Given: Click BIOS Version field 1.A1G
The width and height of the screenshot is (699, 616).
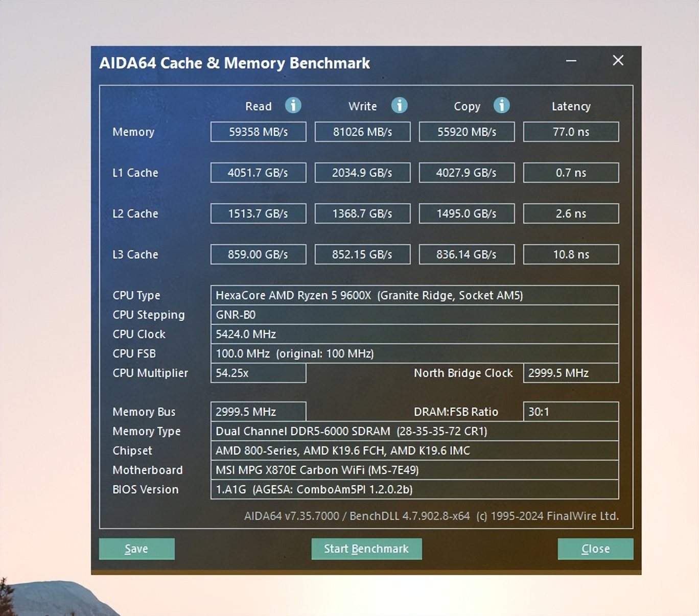Looking at the screenshot, I should 415,489.
